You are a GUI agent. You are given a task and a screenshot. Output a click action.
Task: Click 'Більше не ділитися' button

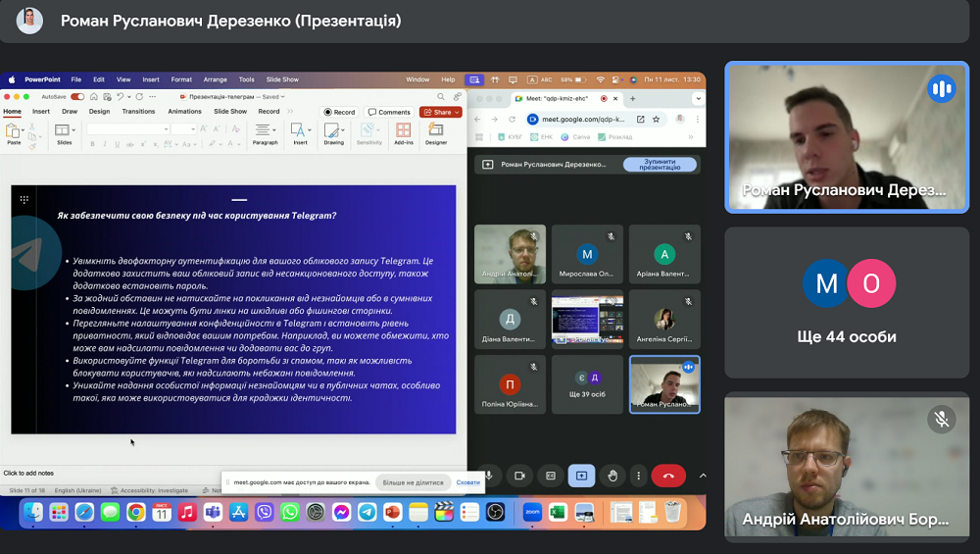coord(413,482)
